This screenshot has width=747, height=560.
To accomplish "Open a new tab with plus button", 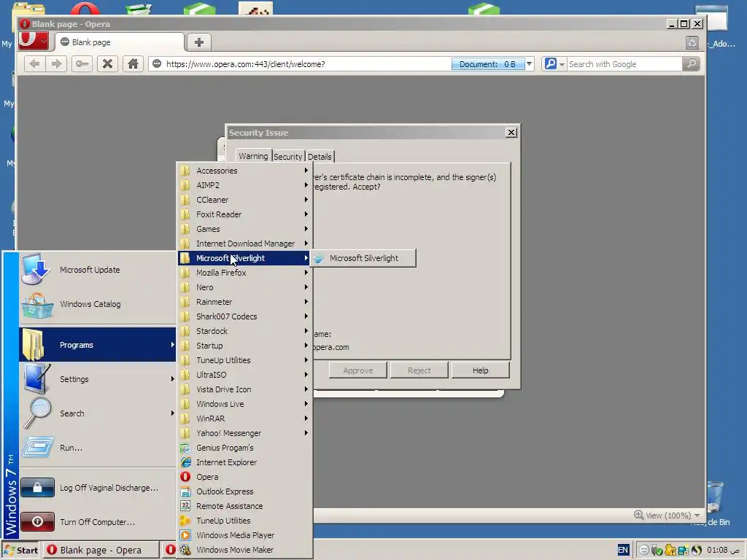I will click(199, 42).
